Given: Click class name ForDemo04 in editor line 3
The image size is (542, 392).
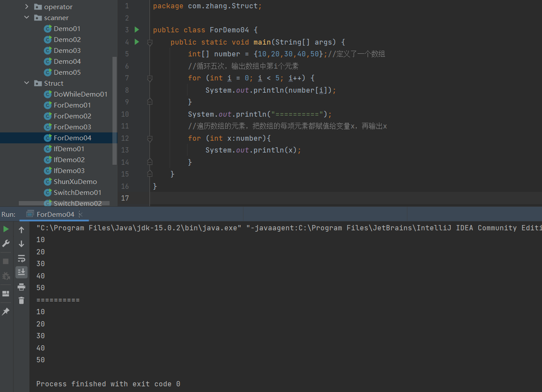Looking at the screenshot, I should [x=229, y=30].
